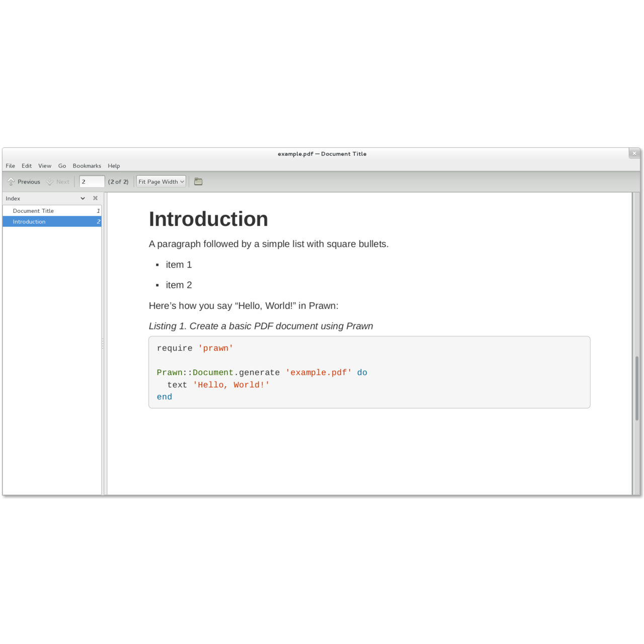Image resolution: width=644 pixels, height=644 pixels.
Task: Select Introduction entry in the Index
Action: tap(29, 221)
